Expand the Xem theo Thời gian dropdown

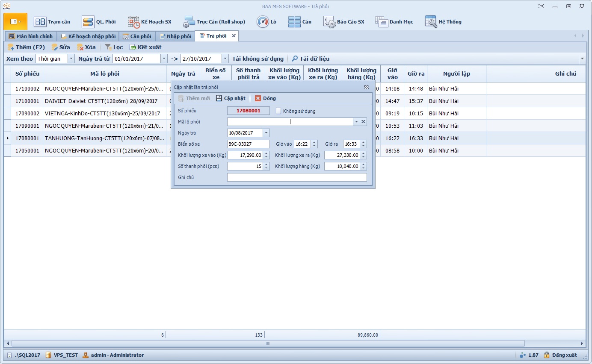pyautogui.click(x=71, y=59)
